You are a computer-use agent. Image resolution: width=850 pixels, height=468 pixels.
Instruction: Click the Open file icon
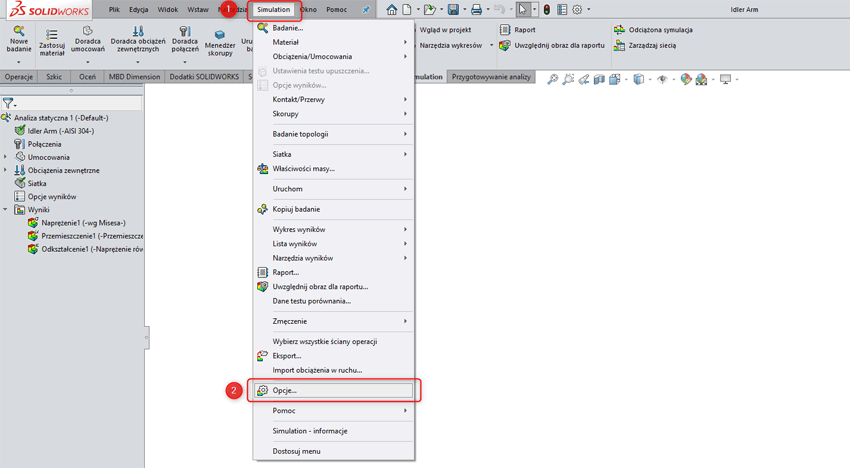click(x=429, y=9)
